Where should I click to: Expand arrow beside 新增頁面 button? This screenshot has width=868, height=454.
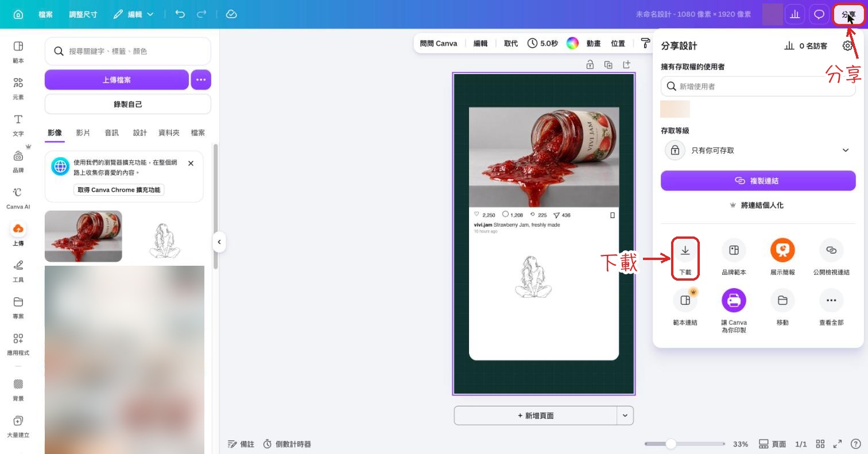click(x=625, y=416)
